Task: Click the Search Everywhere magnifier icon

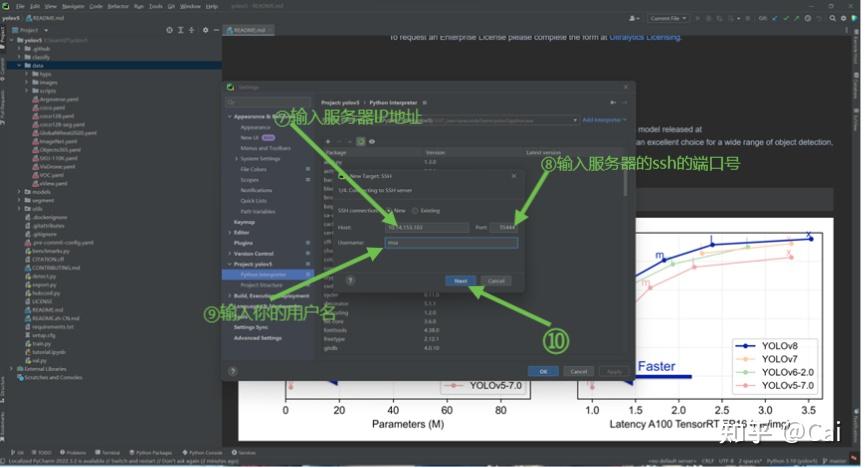Action: pos(832,18)
